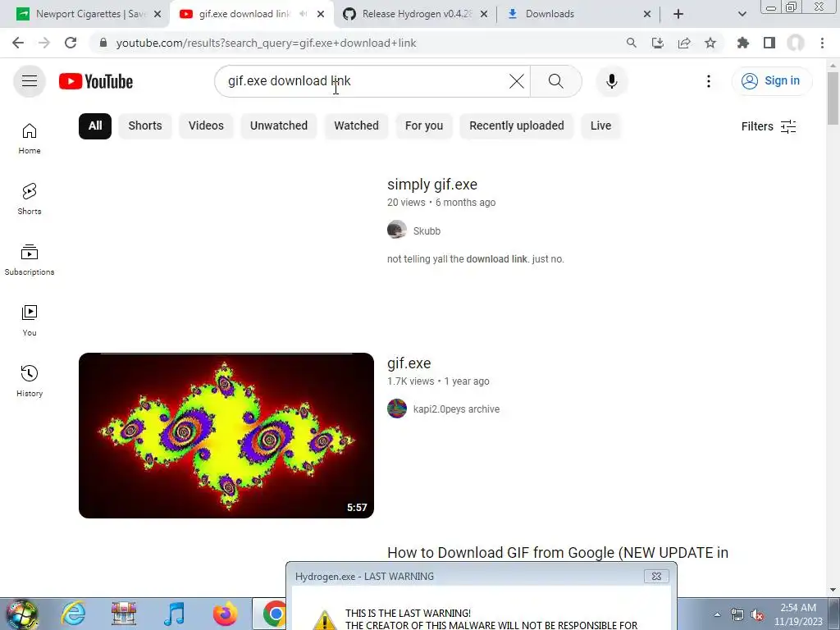Open Chrome's three-dot menu
Image resolution: width=840 pixels, height=630 pixels.
point(822,43)
